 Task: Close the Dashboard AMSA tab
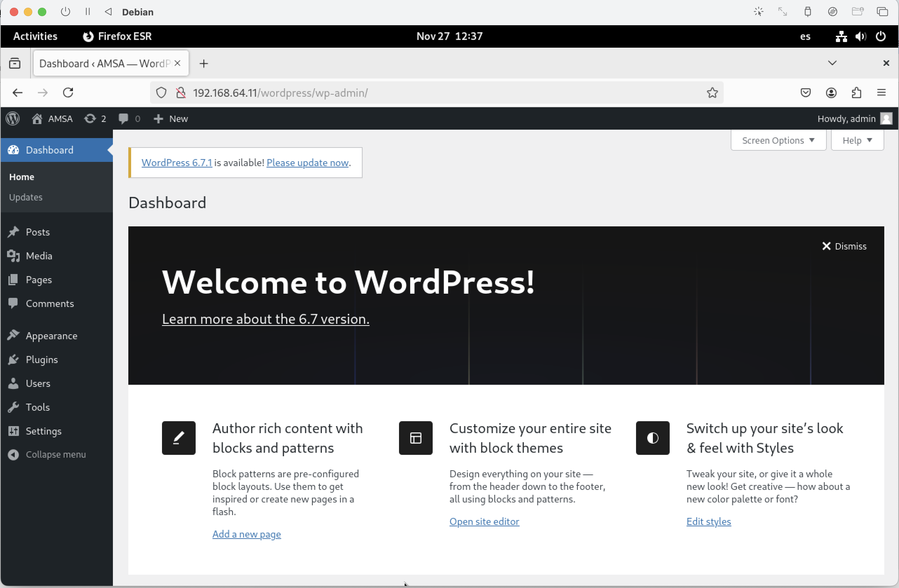177,63
